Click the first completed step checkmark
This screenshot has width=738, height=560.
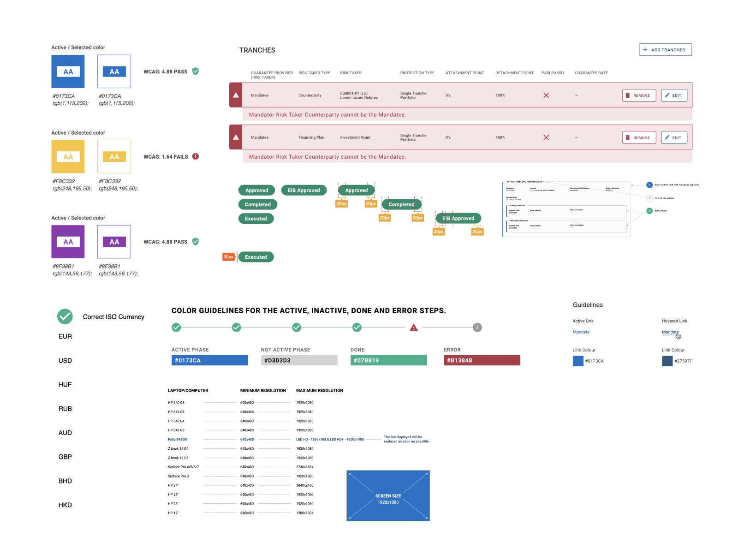coord(176,328)
